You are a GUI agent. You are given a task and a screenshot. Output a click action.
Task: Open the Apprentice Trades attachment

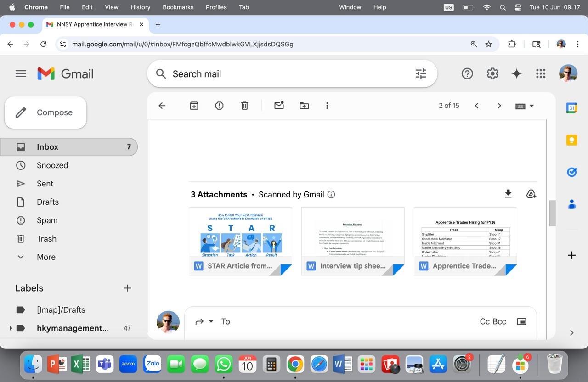point(465,241)
